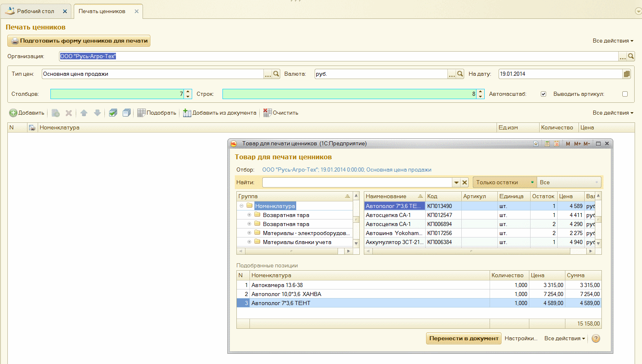This screenshot has width=642, height=364.
Task: Click the Добавить из документа label
Action: click(225, 113)
